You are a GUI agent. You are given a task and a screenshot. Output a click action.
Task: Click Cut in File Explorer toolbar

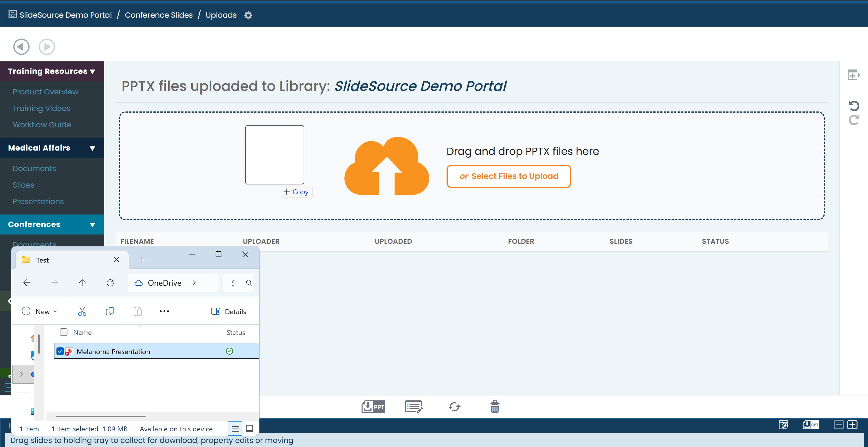point(82,311)
